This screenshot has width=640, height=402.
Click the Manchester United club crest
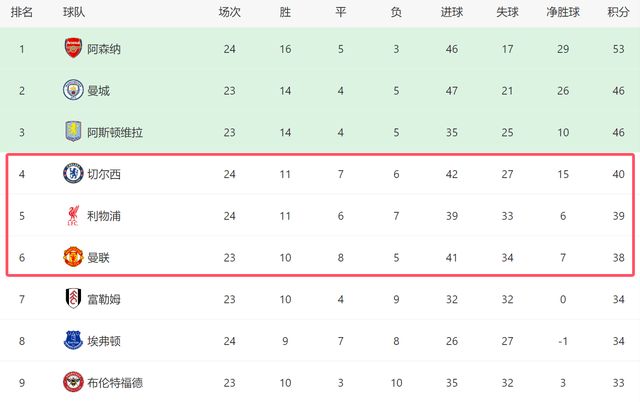pos(73,257)
